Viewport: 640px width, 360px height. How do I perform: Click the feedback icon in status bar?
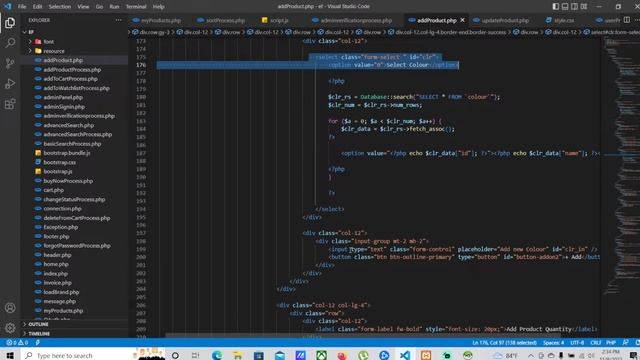[x=625, y=342]
